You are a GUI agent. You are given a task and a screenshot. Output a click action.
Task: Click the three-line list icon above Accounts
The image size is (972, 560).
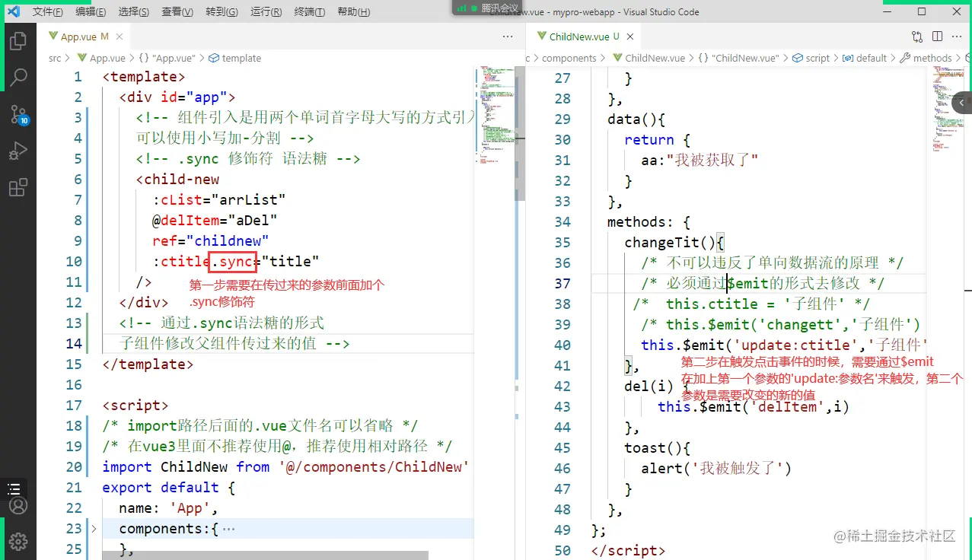click(14, 489)
